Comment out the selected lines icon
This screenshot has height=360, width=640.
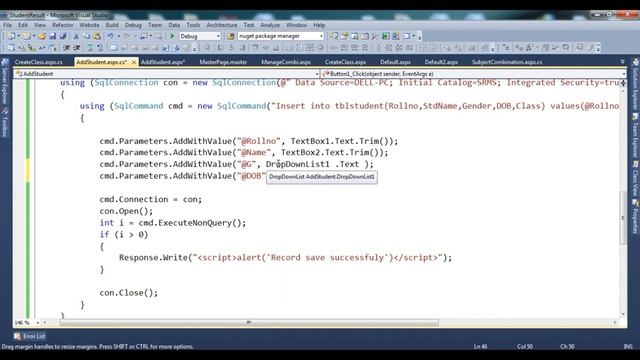tap(90, 48)
